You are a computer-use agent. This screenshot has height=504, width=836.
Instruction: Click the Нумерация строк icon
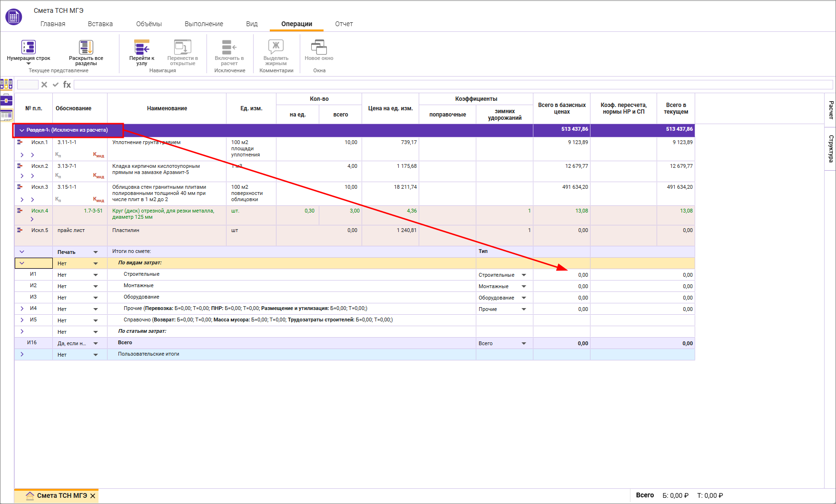point(29,48)
